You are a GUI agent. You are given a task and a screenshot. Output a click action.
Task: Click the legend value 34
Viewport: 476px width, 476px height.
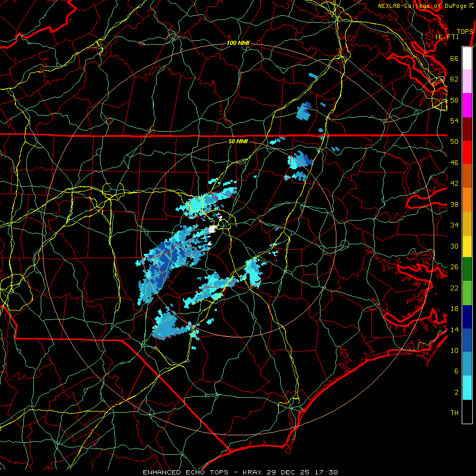click(x=454, y=225)
